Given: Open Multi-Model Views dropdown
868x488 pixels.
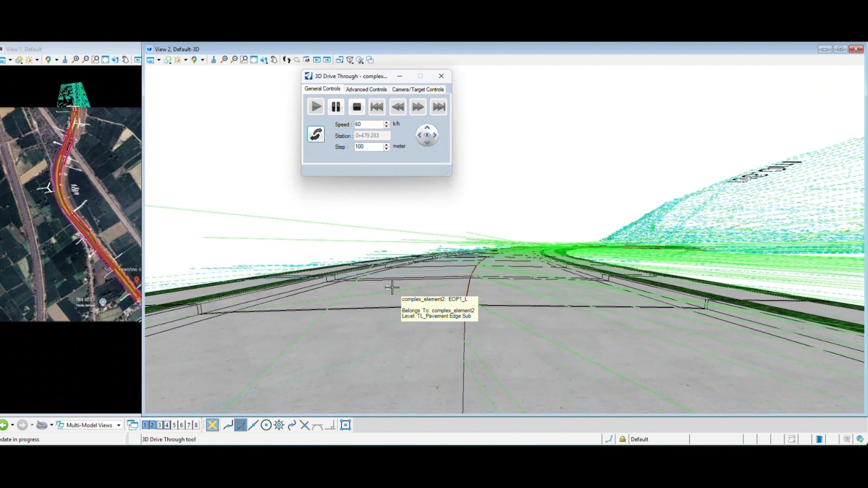Looking at the screenshot, I should (x=90, y=425).
